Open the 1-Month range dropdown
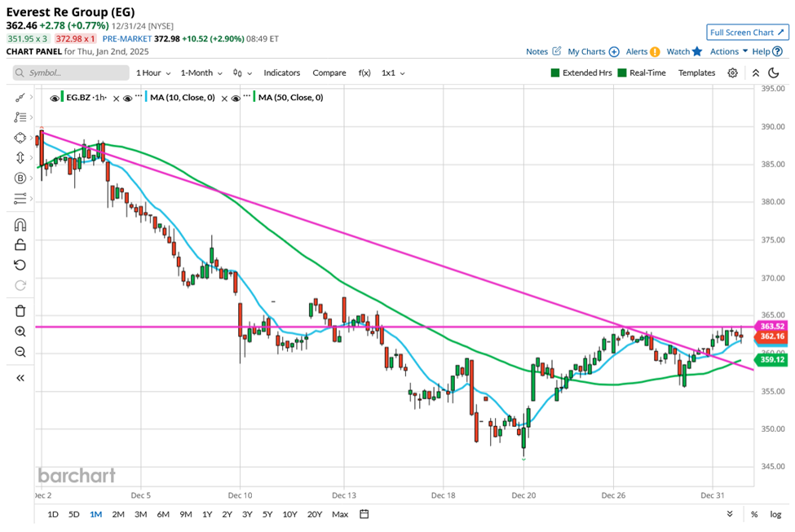The height and width of the screenshot is (532, 795). coord(200,73)
